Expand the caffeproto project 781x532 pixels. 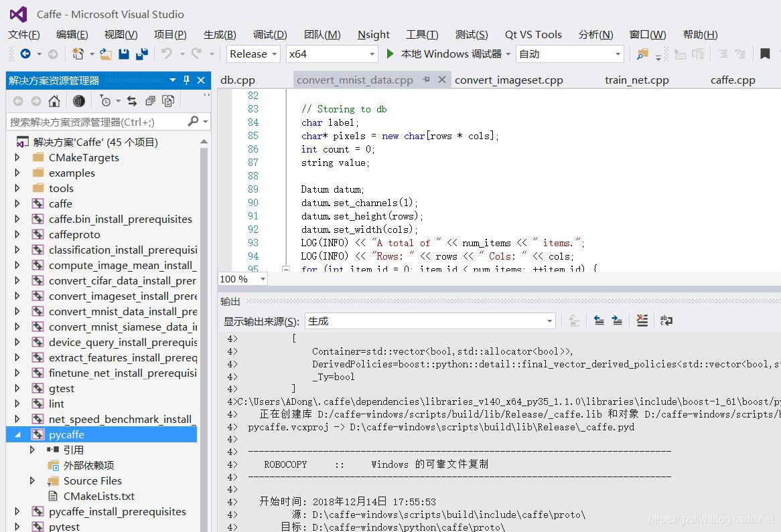17,234
